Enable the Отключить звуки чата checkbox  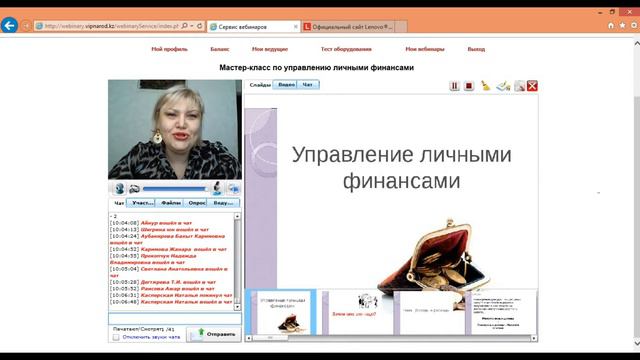point(116,337)
